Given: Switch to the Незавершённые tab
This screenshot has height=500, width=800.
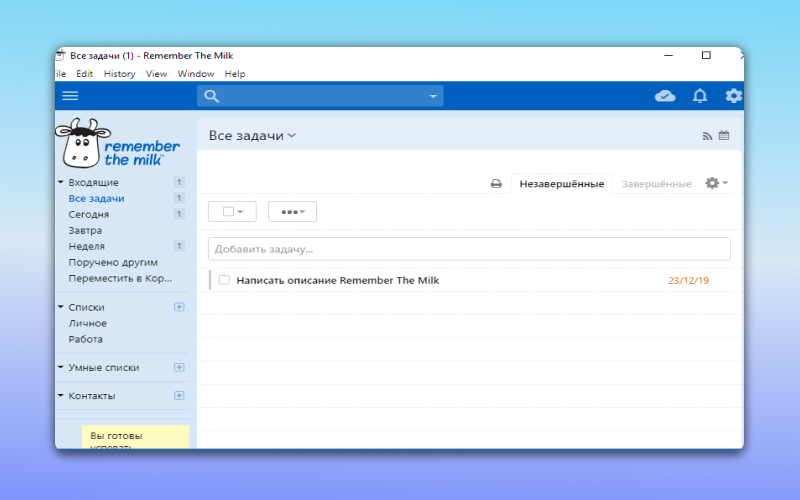Looking at the screenshot, I should pyautogui.click(x=561, y=184).
